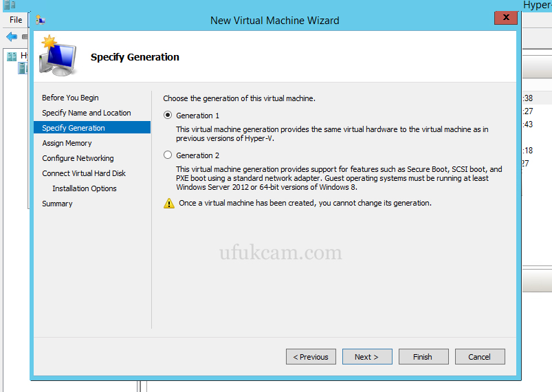This screenshot has height=392, width=552.
Task: Click the Hyper-V Manager tree icon
Action: coord(12,56)
